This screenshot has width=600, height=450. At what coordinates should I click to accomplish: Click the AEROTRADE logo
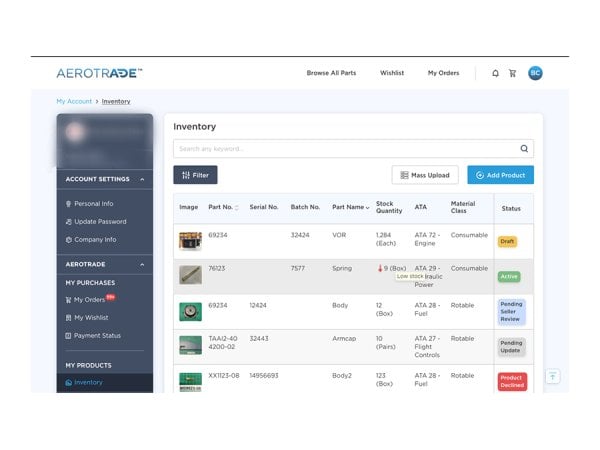(99, 73)
